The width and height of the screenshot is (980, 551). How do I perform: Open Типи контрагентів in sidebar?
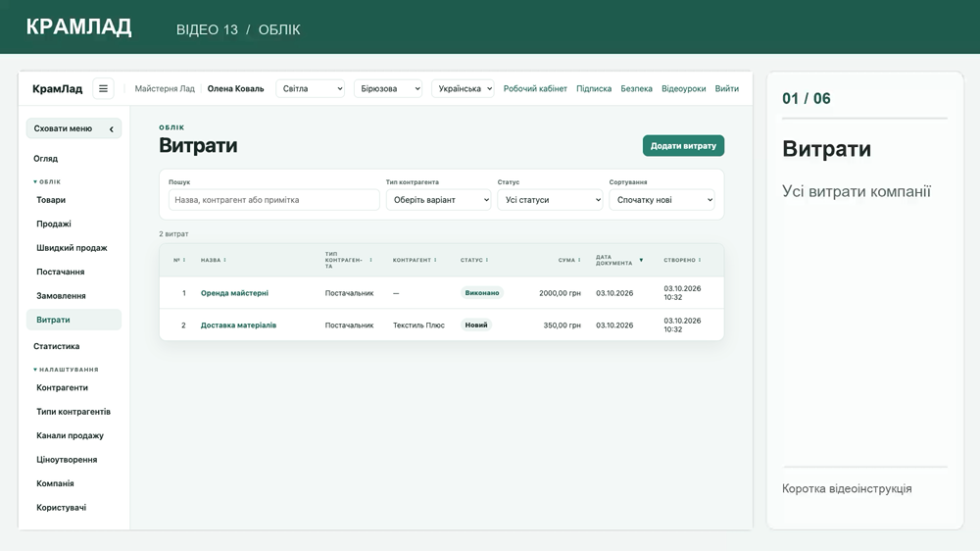point(73,412)
